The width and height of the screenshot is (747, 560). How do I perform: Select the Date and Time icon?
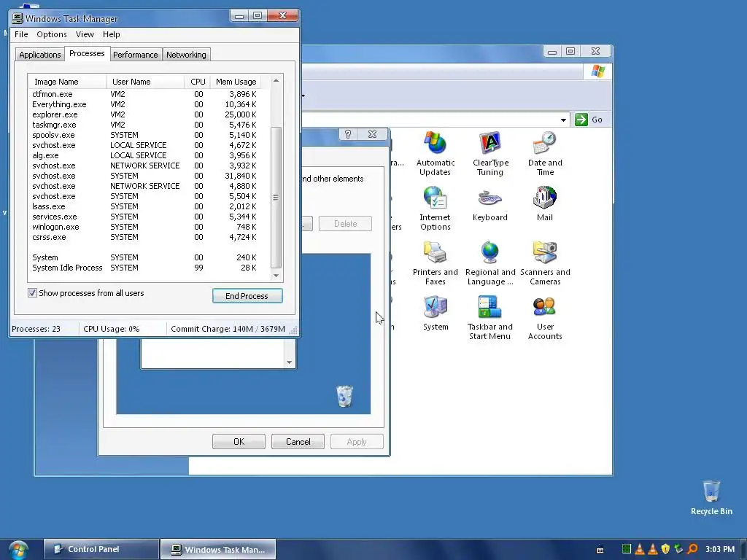(545, 153)
